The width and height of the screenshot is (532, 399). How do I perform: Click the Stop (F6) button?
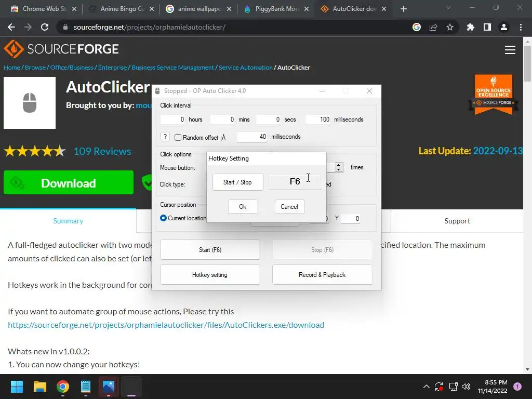[x=322, y=250]
